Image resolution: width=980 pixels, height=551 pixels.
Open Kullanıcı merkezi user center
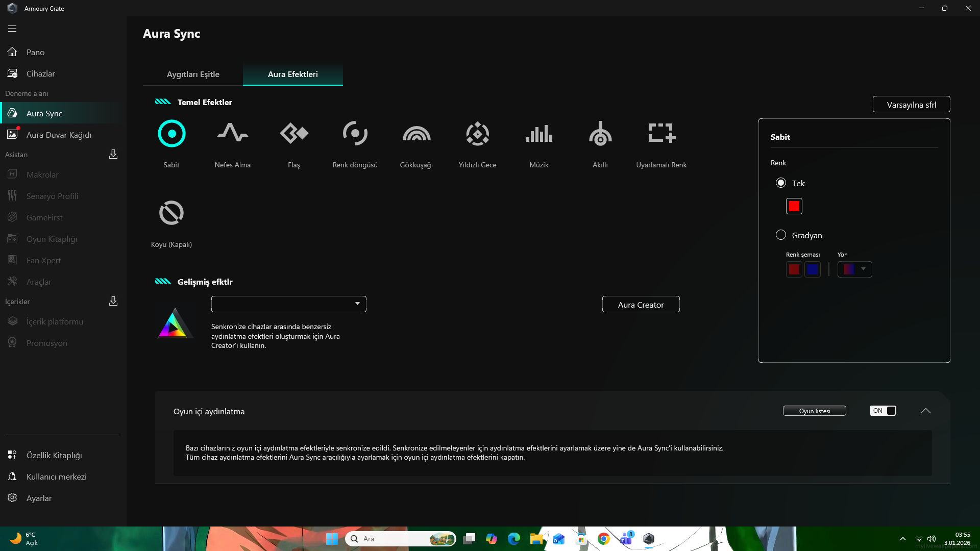[63, 477]
